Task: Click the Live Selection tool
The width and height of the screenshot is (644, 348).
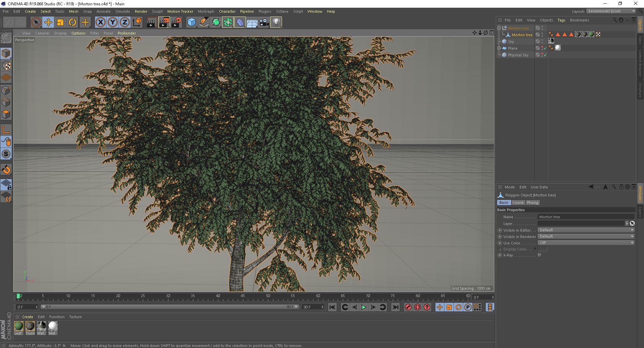Action: pos(36,22)
